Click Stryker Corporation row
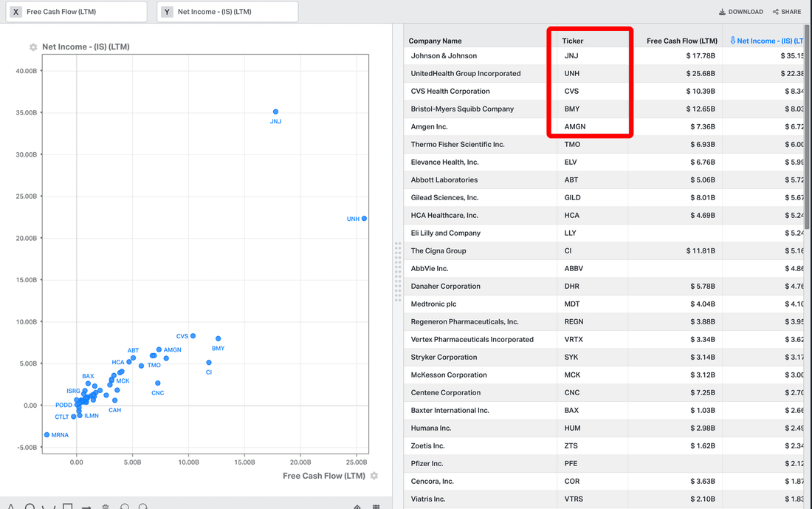 pyautogui.click(x=604, y=357)
